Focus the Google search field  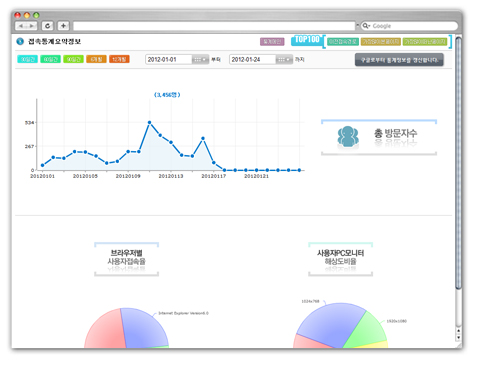click(409, 26)
